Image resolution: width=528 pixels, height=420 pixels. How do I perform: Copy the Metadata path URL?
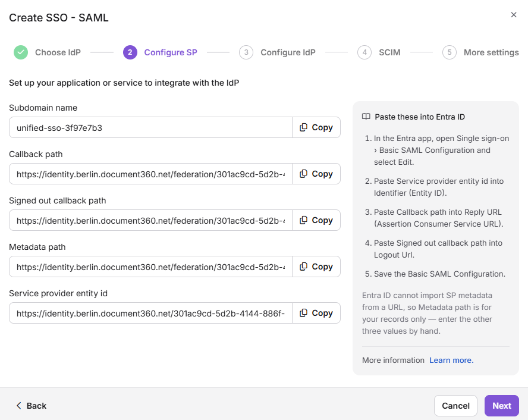click(316, 267)
